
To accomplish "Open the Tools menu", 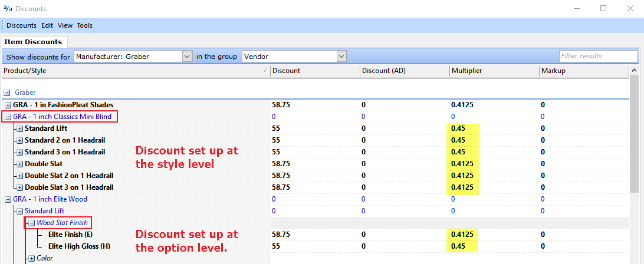I will [84, 25].
